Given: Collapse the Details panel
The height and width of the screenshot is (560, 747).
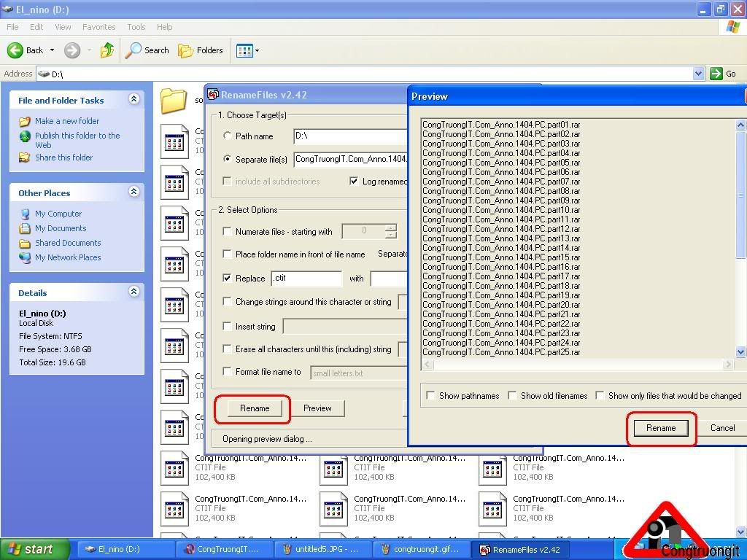Looking at the screenshot, I should (x=133, y=292).
